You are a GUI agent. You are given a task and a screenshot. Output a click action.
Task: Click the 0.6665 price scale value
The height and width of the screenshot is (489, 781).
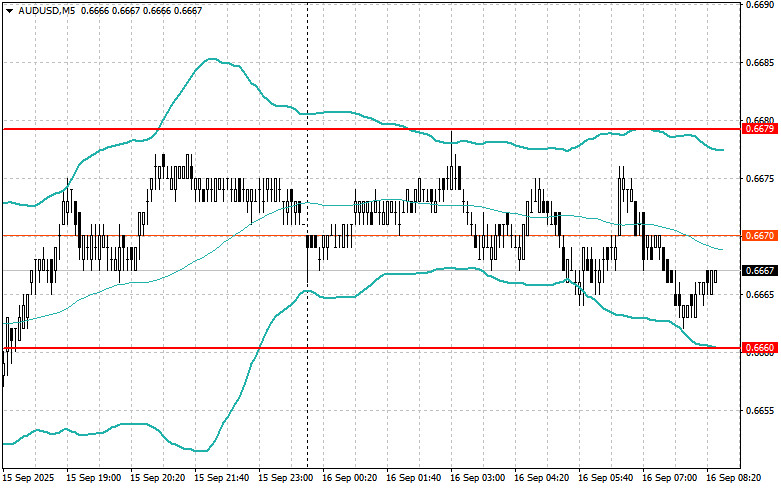click(760, 295)
